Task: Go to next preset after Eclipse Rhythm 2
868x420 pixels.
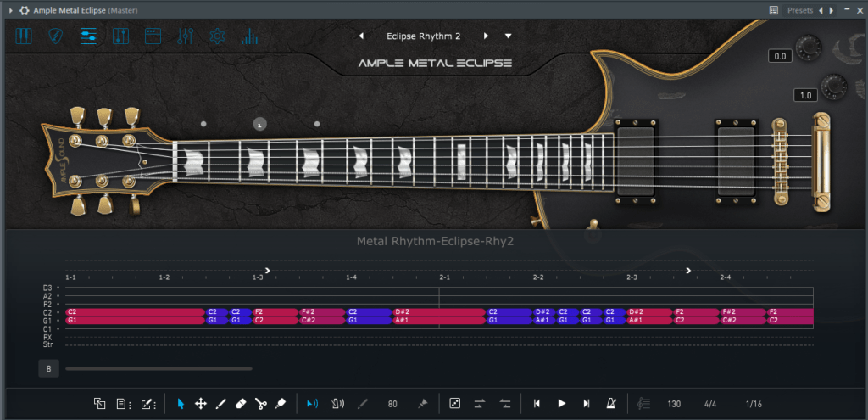Action: (486, 36)
